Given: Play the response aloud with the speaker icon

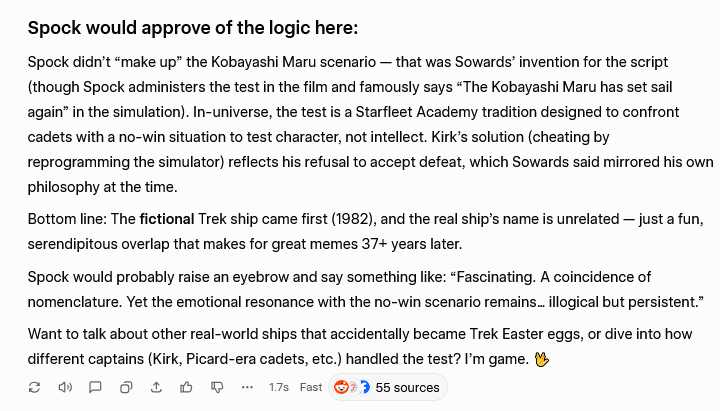Looking at the screenshot, I should (x=65, y=387).
